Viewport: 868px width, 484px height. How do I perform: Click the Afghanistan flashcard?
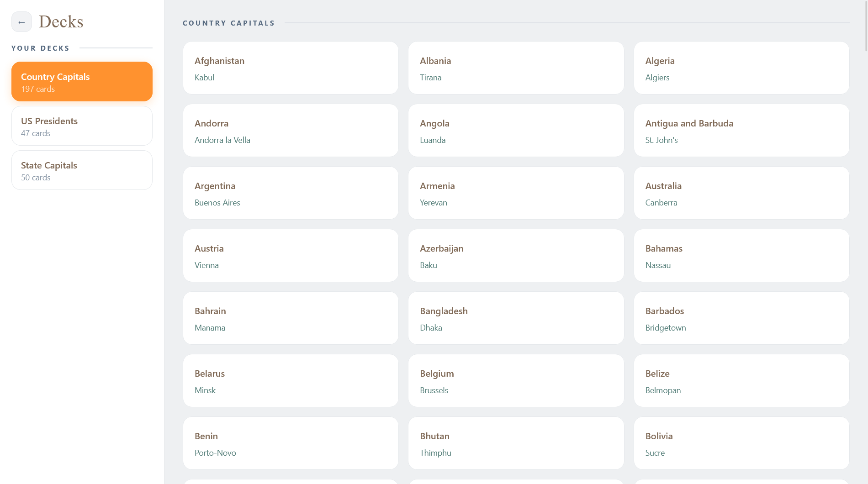click(x=291, y=68)
